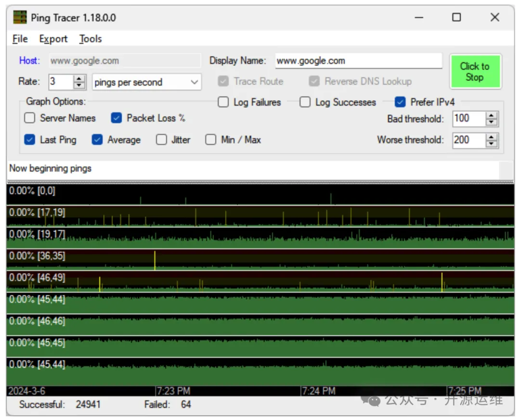Viewport: 520px width, 420px height.
Task: Maximize the Ping Tracer window
Action: click(456, 18)
